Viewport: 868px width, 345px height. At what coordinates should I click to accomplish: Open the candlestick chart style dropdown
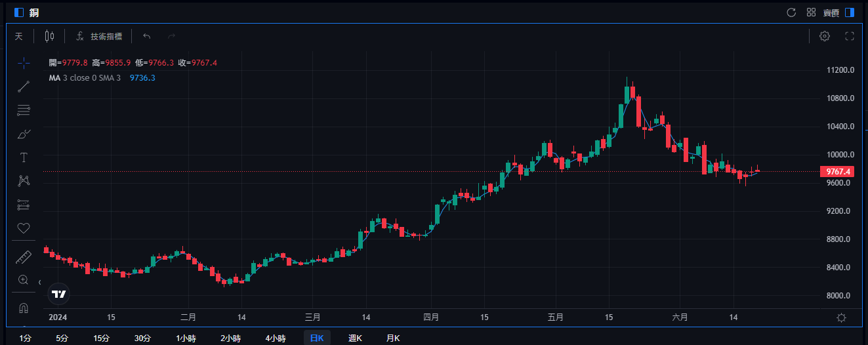(50, 36)
